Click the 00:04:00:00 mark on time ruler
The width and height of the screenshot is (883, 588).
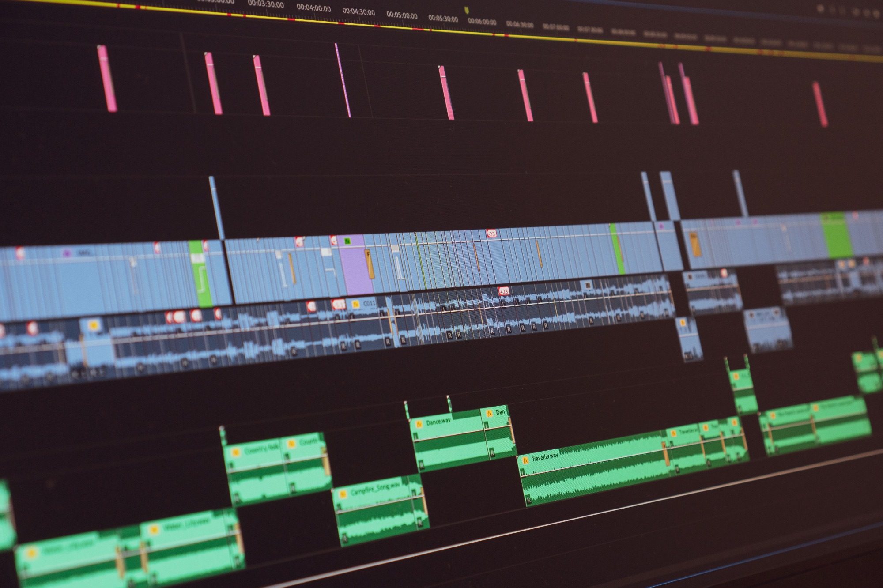(313, 8)
